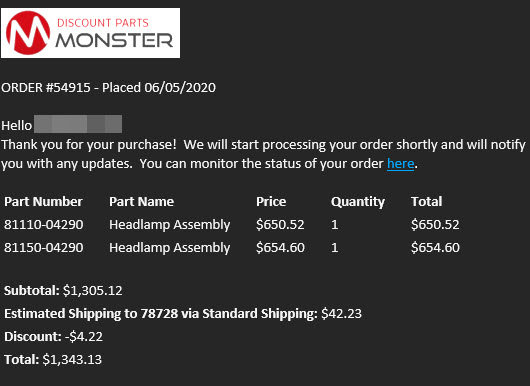Click the estimated shipping amount $42.23

point(341,314)
